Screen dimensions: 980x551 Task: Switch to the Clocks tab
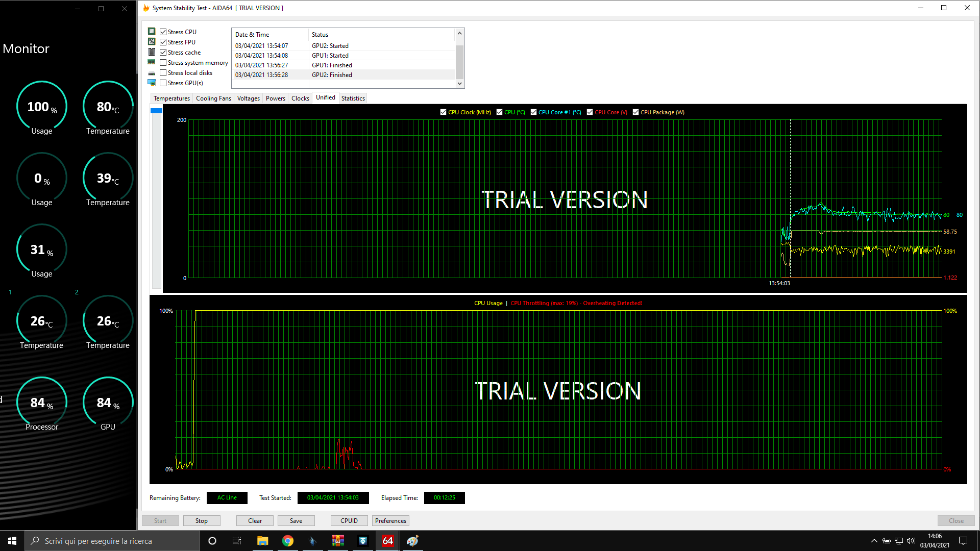click(300, 98)
